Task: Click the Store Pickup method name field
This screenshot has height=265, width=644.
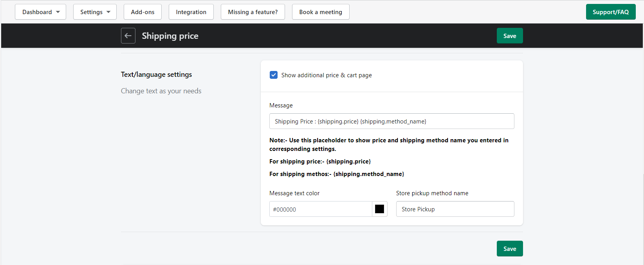Action: [455, 209]
